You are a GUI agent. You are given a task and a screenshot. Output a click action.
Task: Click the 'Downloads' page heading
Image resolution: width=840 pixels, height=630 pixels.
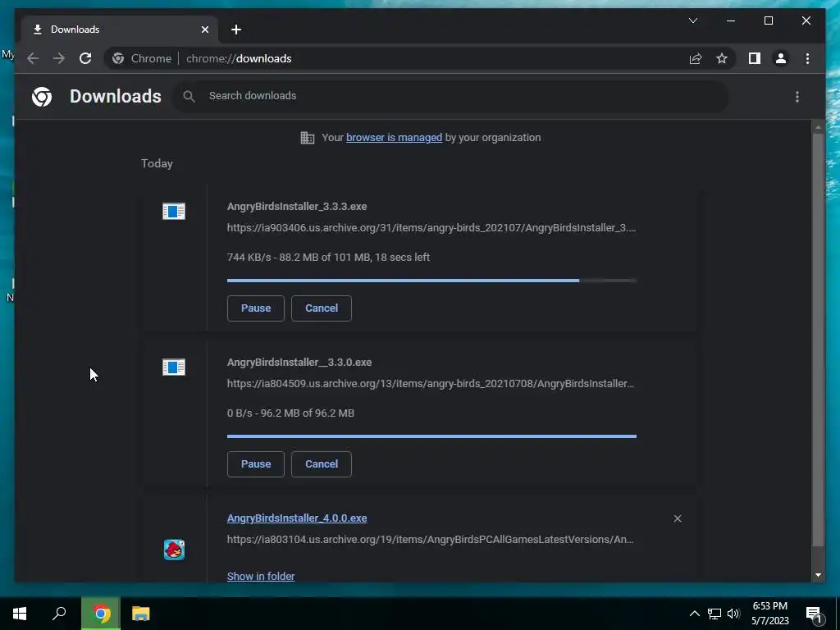(x=115, y=97)
